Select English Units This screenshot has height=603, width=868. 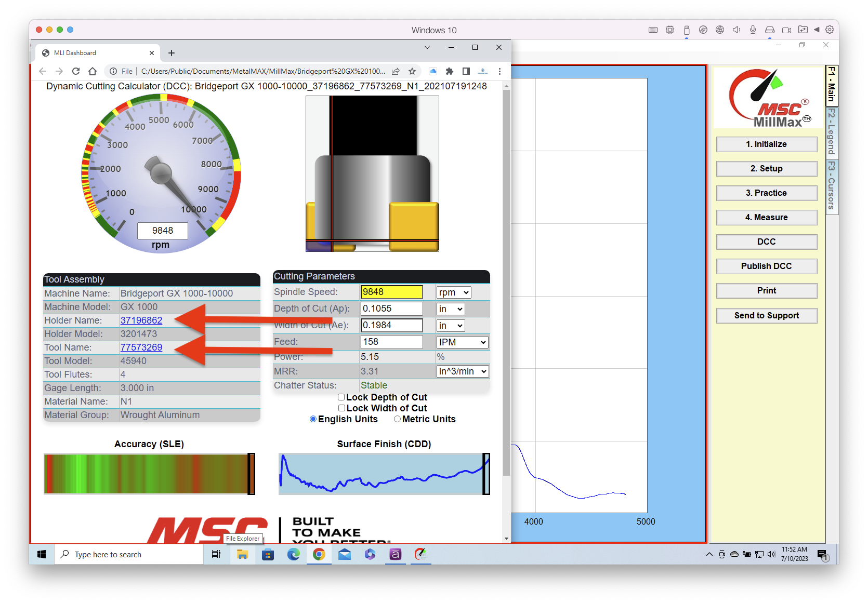click(x=313, y=419)
